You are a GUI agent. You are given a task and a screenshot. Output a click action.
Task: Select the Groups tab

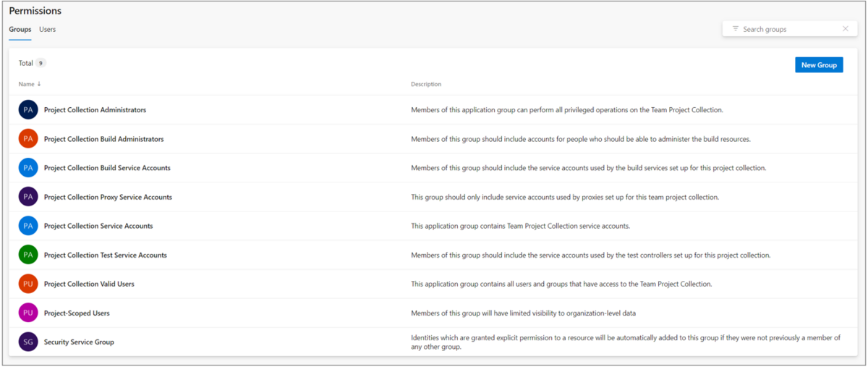[x=20, y=30]
